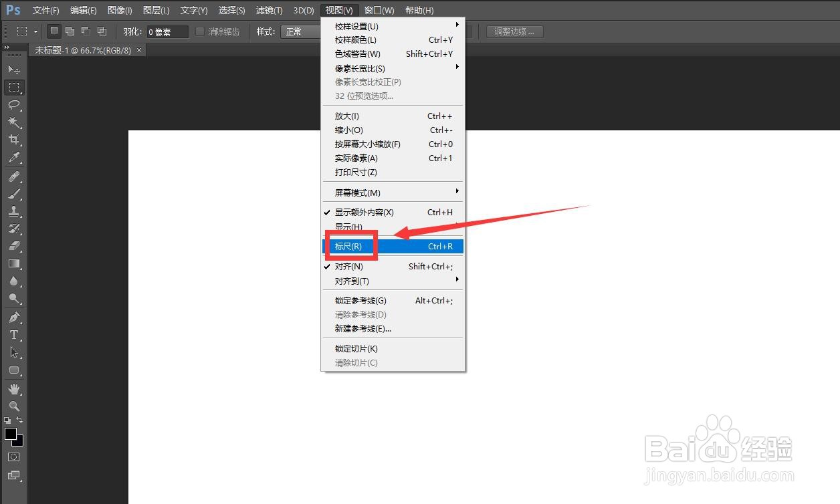Enable the 消除锯齿 anti-alias checkbox

199,31
